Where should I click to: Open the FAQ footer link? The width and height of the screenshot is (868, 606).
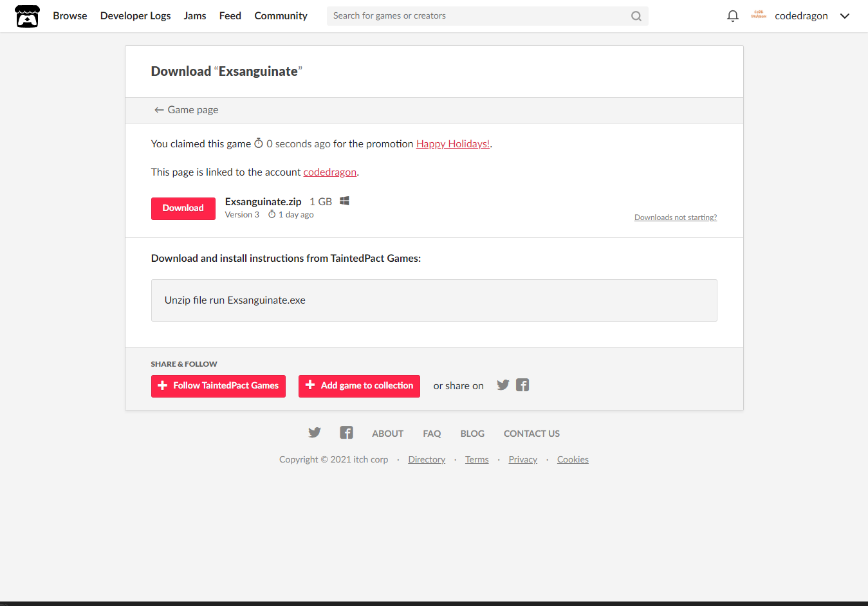432,434
